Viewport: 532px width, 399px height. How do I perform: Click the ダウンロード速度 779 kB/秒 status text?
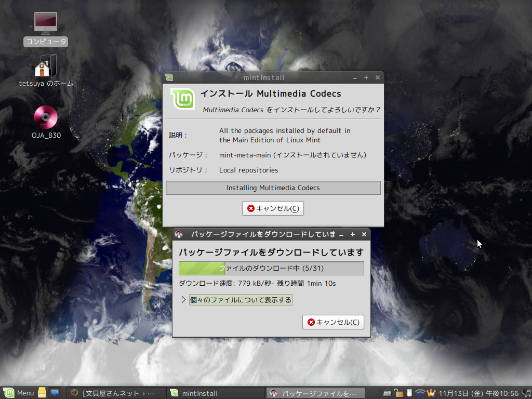coord(257,283)
